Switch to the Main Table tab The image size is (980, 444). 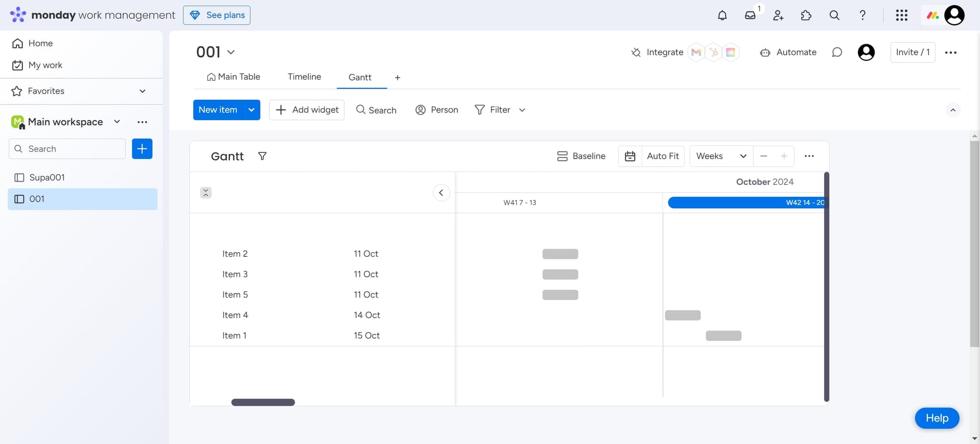[234, 77]
